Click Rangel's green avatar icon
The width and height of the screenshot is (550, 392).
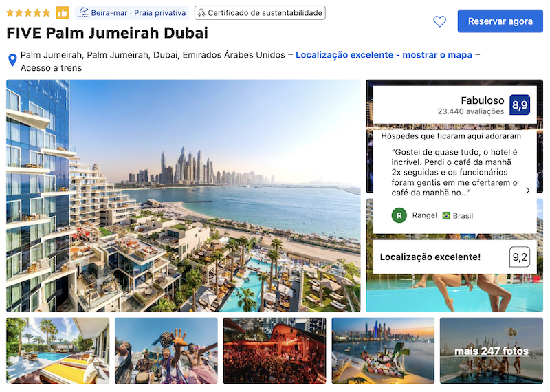(x=399, y=215)
